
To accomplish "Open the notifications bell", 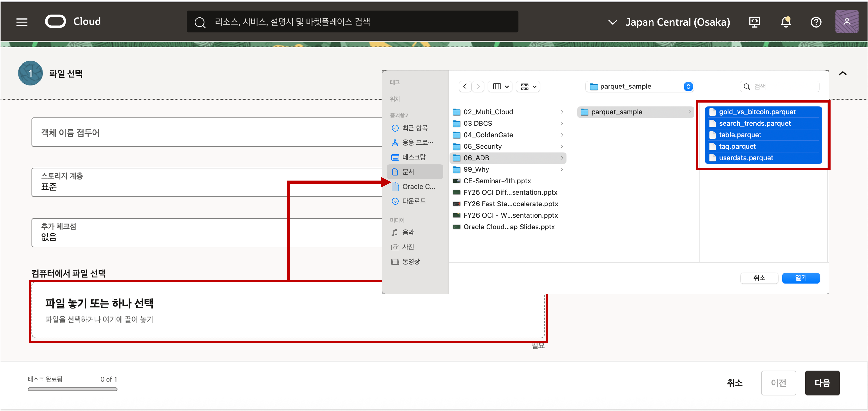I will (785, 22).
